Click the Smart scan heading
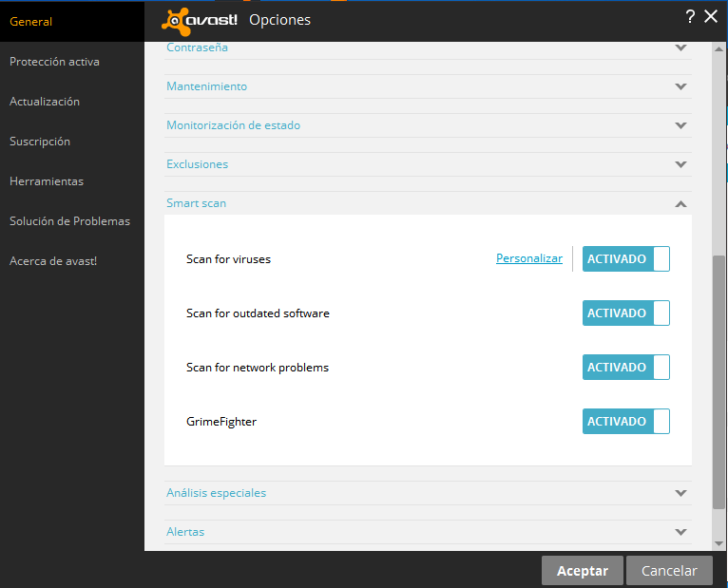The width and height of the screenshot is (728, 588). (196, 203)
